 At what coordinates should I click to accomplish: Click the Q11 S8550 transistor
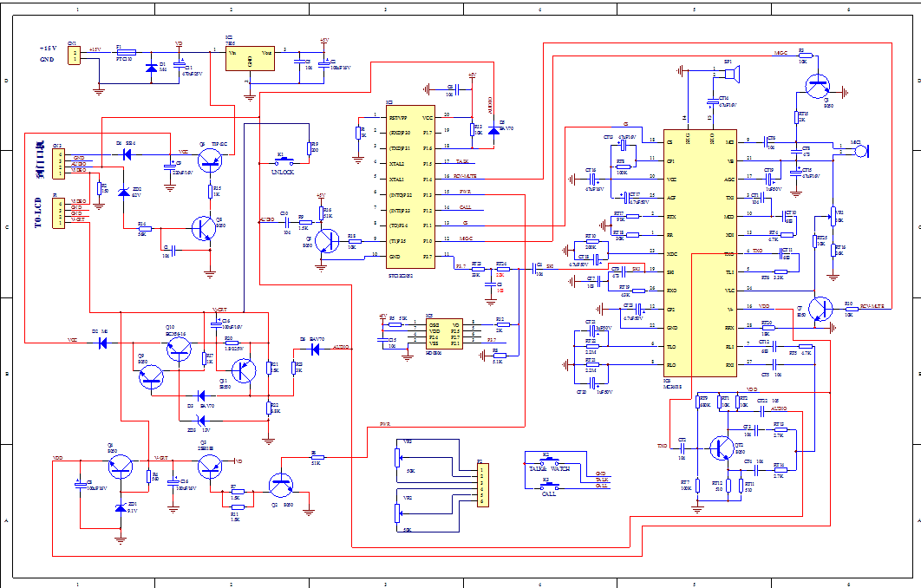(x=244, y=370)
